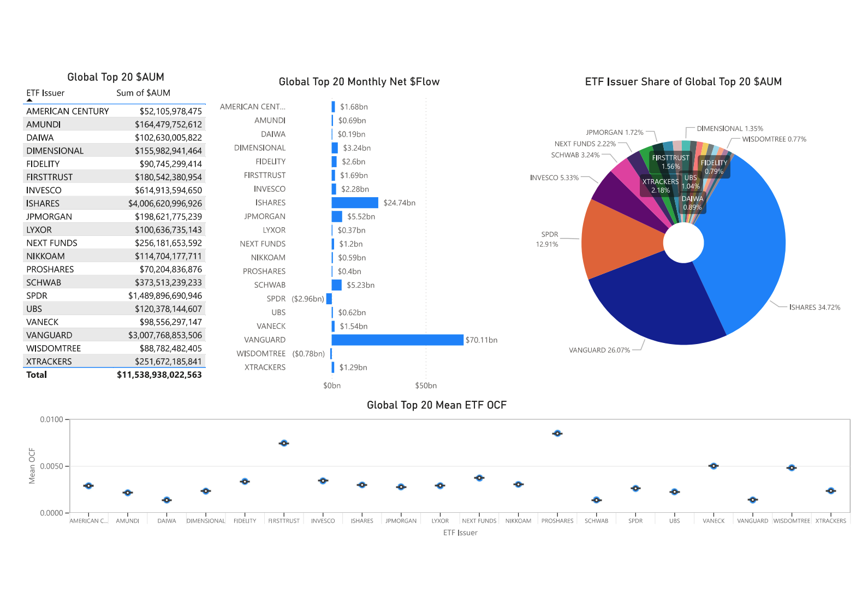Click the DAIWA OCF data point
Screen dimensions: 868x604
167,500
